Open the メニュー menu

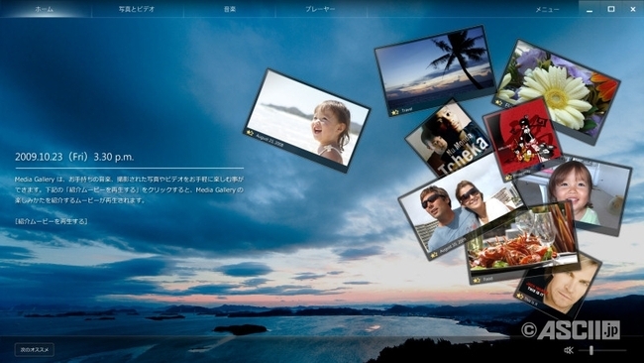point(547,10)
